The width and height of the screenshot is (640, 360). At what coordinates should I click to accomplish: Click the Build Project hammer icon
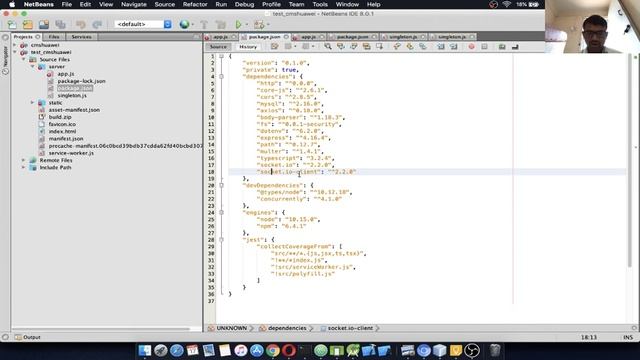click(204, 24)
